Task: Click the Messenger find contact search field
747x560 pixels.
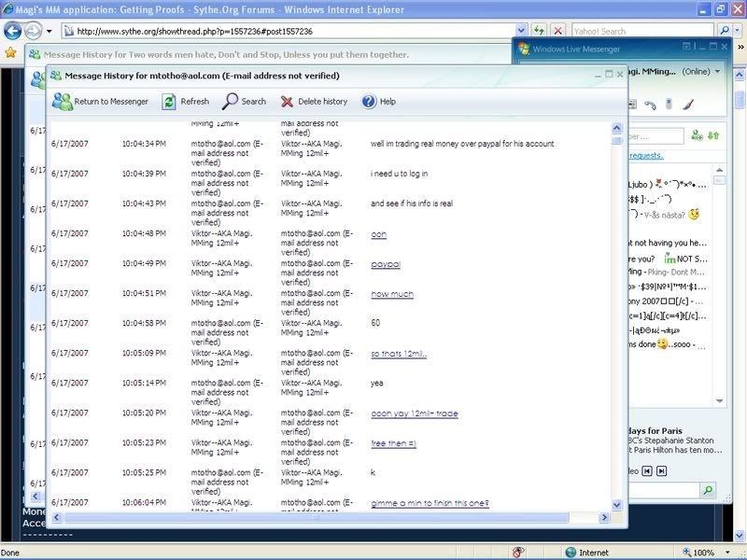Action: (x=656, y=136)
